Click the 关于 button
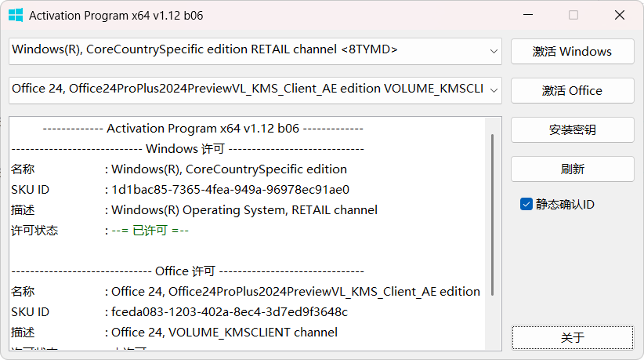This screenshot has width=644, height=360. pyautogui.click(x=572, y=338)
